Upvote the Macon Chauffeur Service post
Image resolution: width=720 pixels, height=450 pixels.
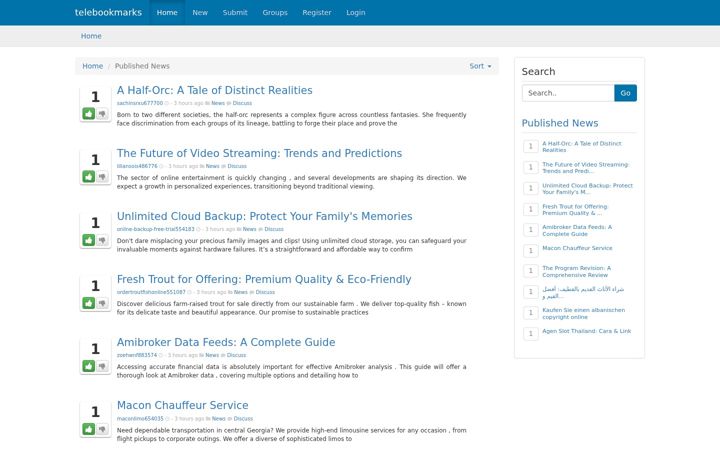(x=89, y=429)
